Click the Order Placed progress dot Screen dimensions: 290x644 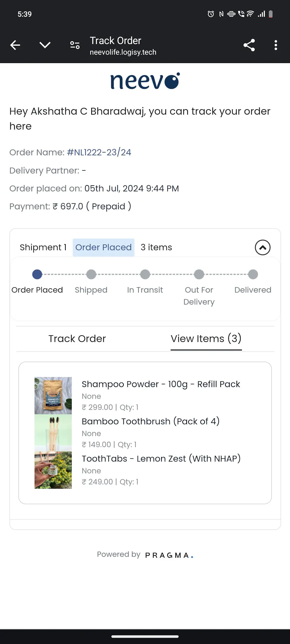(x=37, y=274)
